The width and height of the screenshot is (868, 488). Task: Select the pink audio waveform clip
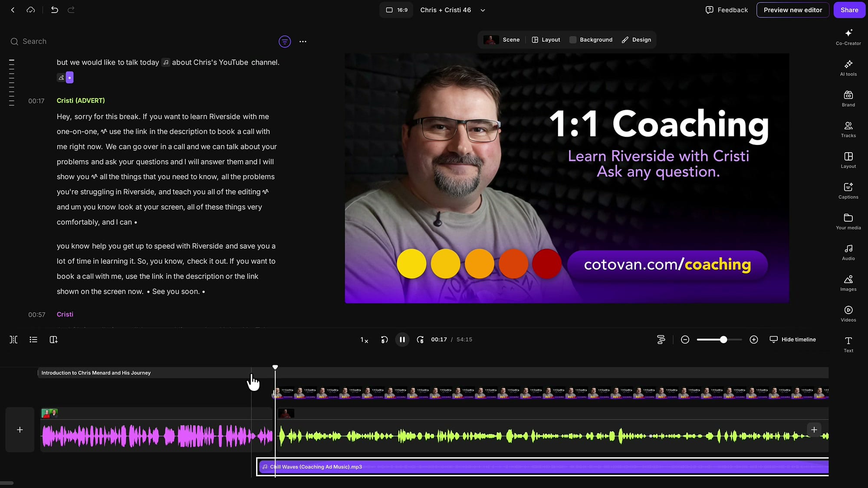[157, 436]
